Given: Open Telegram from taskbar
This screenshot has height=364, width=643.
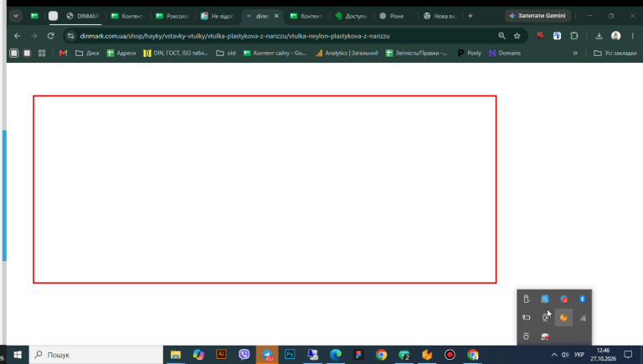Looking at the screenshot, I should tap(267, 355).
